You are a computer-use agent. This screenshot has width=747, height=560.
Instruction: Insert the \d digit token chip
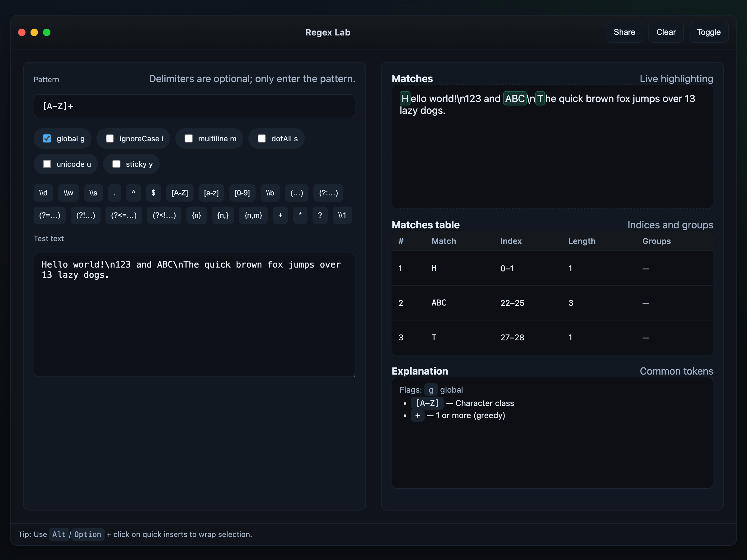coord(43,193)
